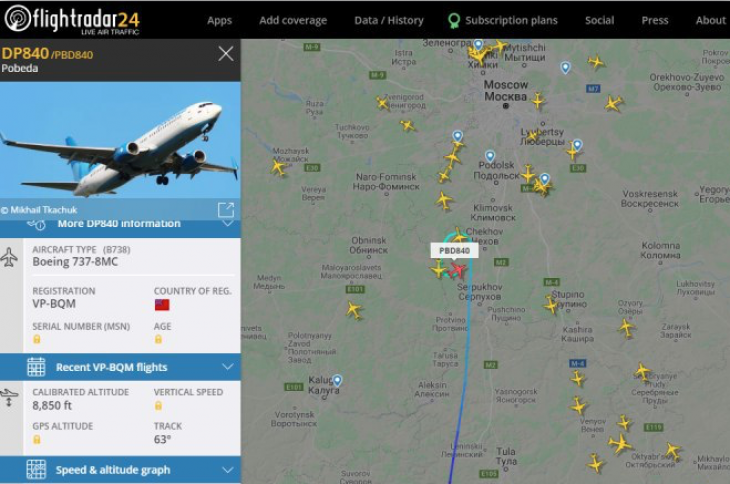The image size is (730, 484).
Task: Click the lock icon under Vertical Speed
Action: click(x=158, y=406)
